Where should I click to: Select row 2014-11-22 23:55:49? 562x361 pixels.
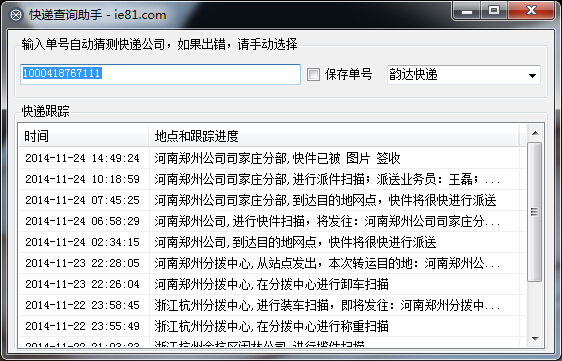click(x=272, y=326)
